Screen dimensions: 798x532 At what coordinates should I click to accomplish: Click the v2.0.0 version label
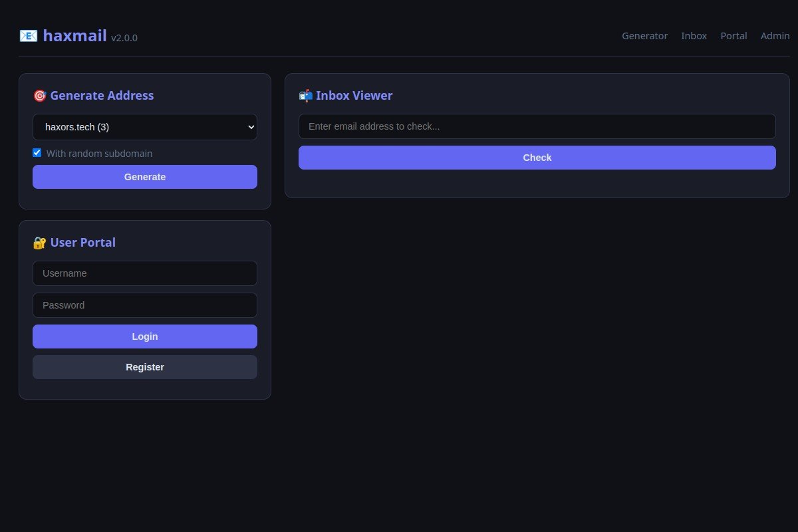point(124,38)
